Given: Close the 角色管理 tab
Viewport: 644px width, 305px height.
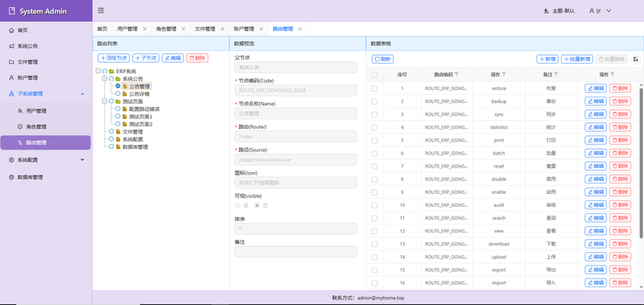Looking at the screenshot, I should pyautogui.click(x=184, y=29).
